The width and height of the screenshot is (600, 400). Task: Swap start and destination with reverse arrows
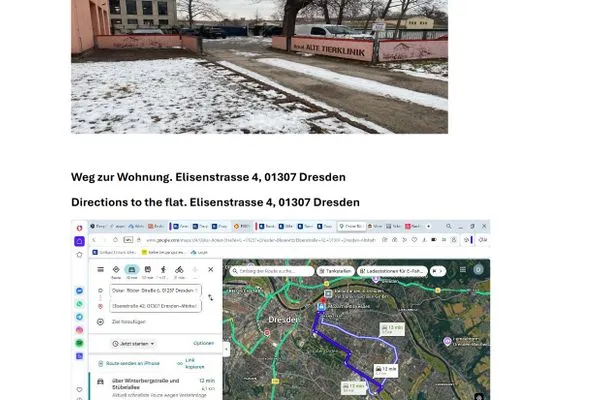click(210, 297)
